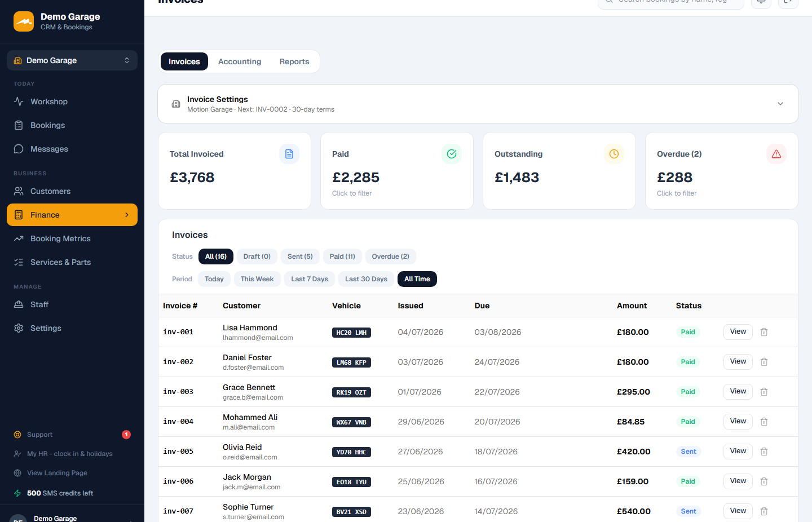The width and height of the screenshot is (812, 522).
Task: Open Services & Parts
Action: point(72,262)
